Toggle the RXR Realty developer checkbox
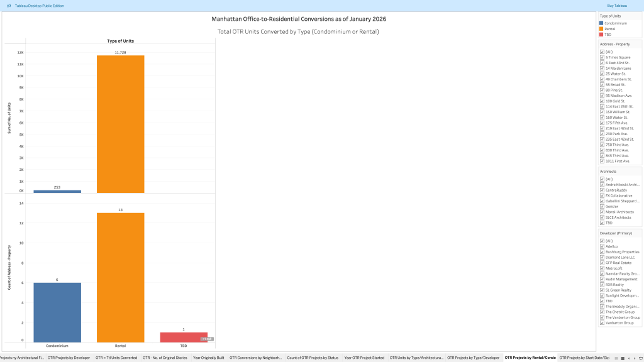The image size is (644, 362). click(x=602, y=285)
